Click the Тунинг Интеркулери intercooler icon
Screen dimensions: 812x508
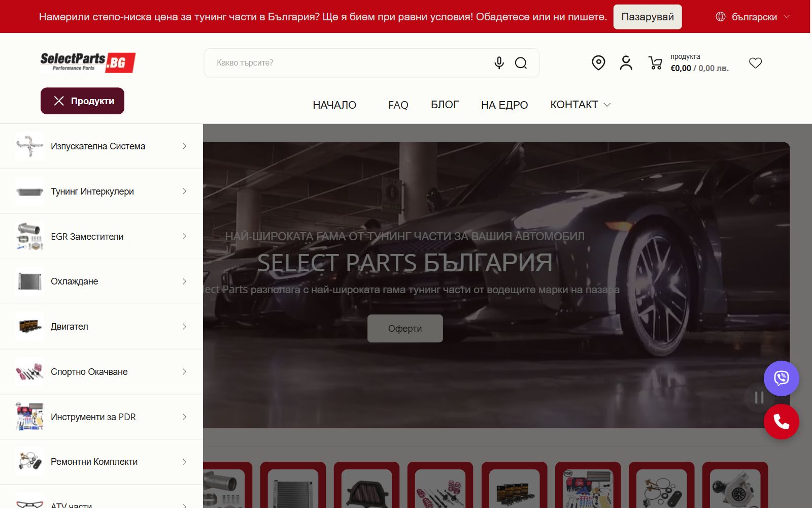pos(29,192)
